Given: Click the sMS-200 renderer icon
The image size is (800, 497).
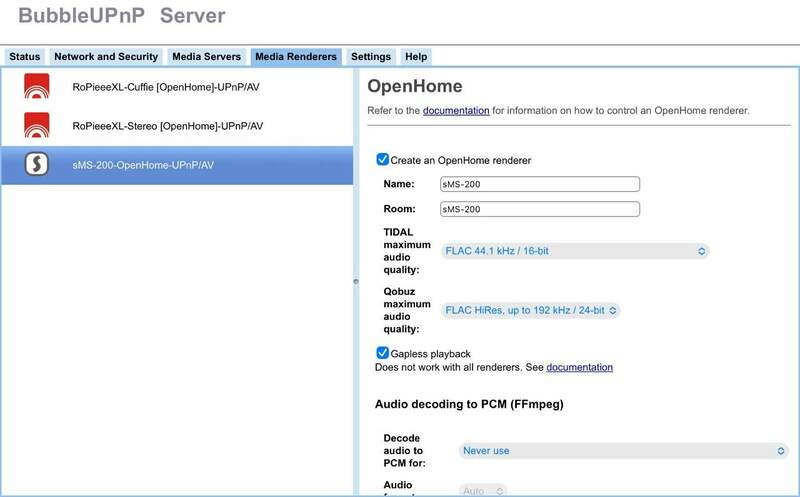Looking at the screenshot, I should 37,165.
